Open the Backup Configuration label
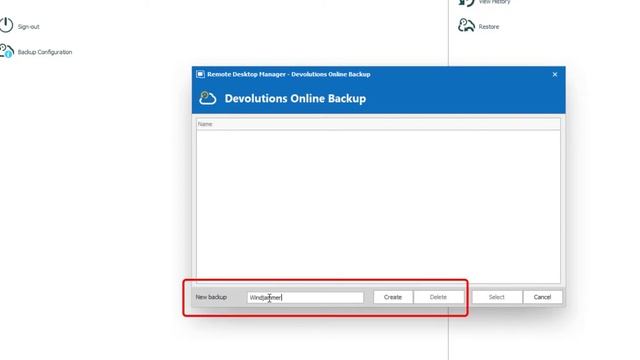The width and height of the screenshot is (640, 360). (x=45, y=52)
